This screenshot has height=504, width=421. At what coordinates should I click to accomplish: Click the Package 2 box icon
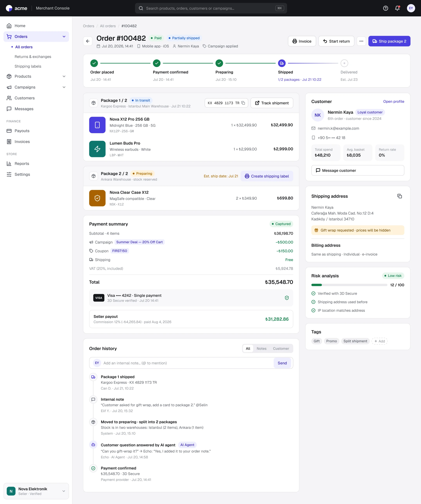coord(94,176)
